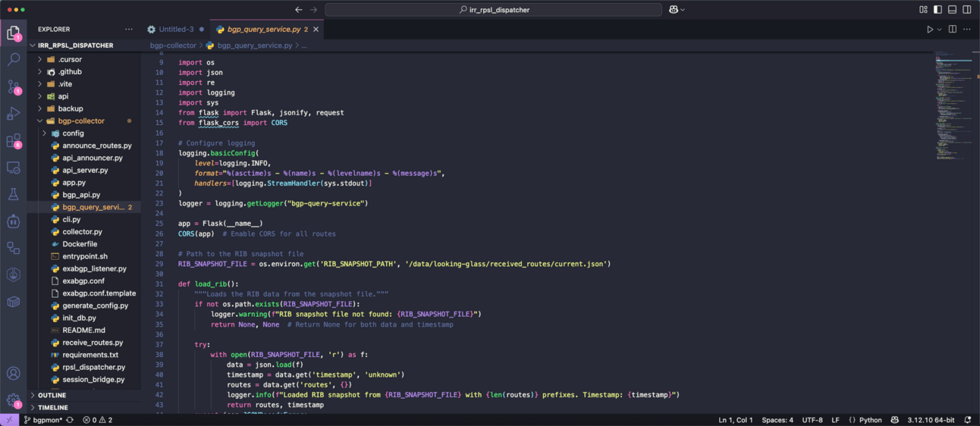Click the Run Python File play button
The width and height of the screenshot is (980, 426).
coord(929,30)
